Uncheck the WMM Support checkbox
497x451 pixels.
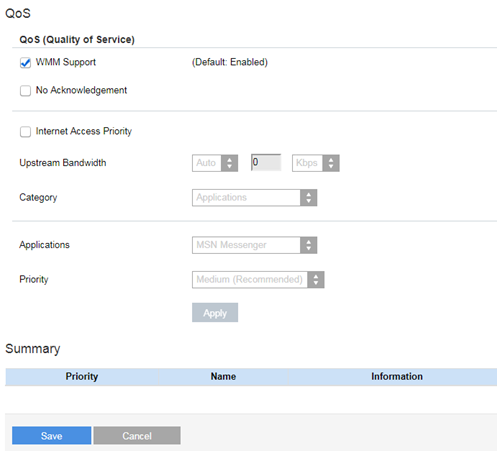click(25, 63)
